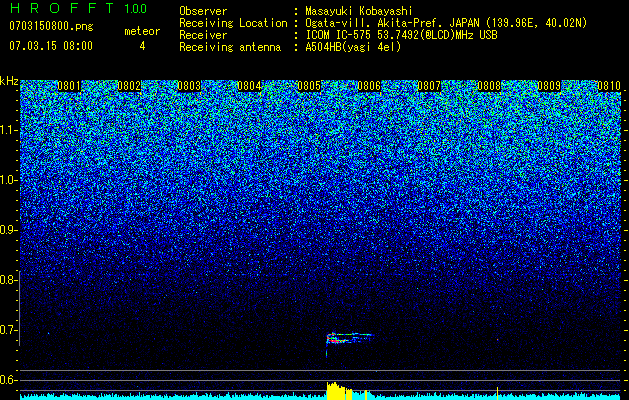Click the 0801 time marker
The width and height of the screenshot is (629, 400).
point(69,86)
